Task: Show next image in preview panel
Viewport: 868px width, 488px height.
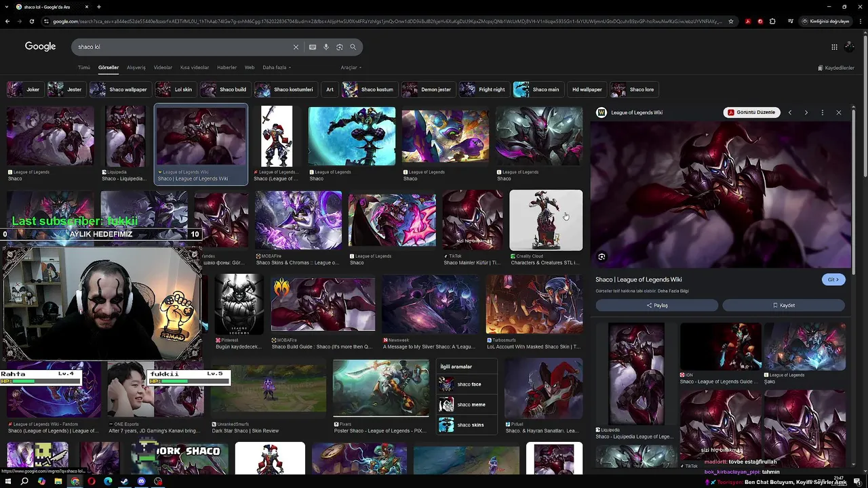Action: click(x=806, y=113)
